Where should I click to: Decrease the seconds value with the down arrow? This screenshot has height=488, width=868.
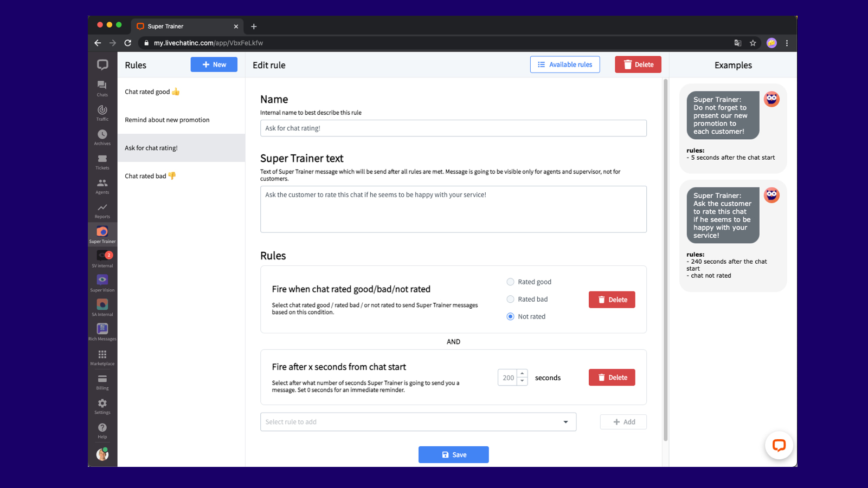click(x=522, y=381)
